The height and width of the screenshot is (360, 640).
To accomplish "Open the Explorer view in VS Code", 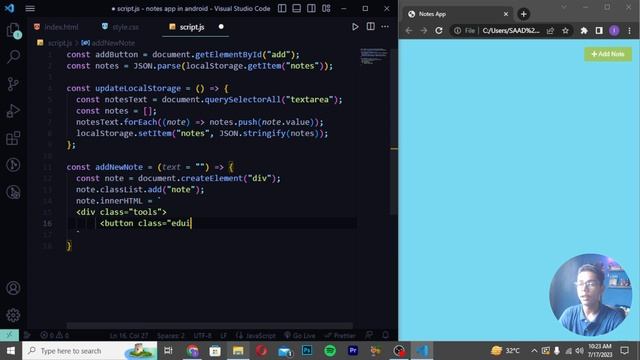I will (13, 30).
